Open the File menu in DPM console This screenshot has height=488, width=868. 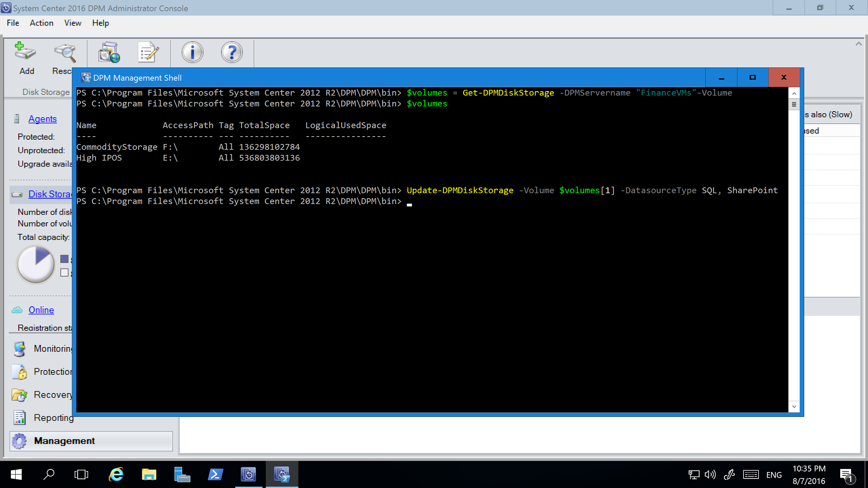tap(13, 23)
